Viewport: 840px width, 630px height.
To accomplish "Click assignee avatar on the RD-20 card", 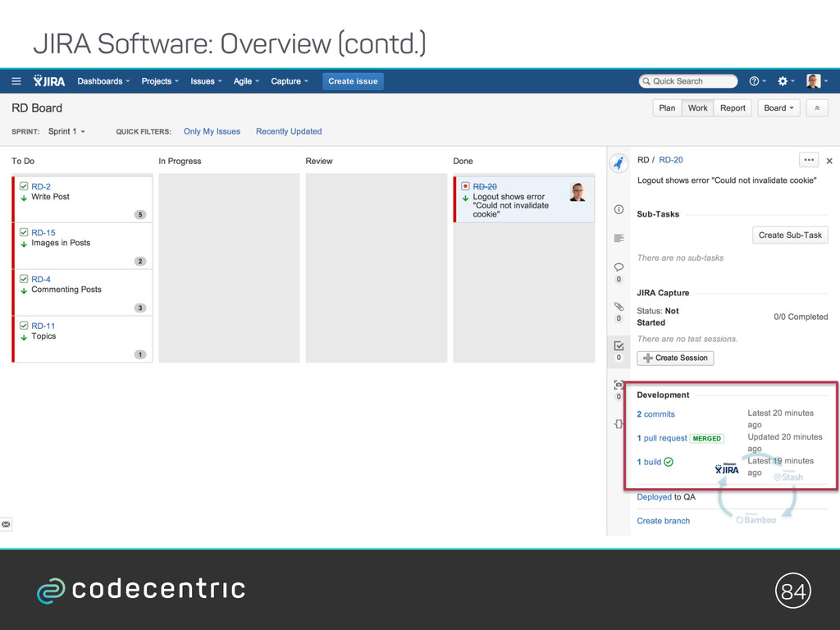I will click(578, 192).
